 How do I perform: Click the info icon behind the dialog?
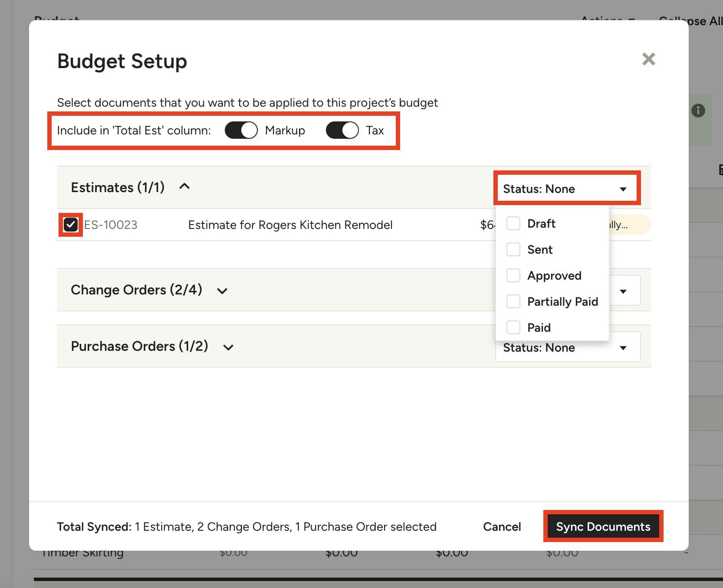coord(698,111)
